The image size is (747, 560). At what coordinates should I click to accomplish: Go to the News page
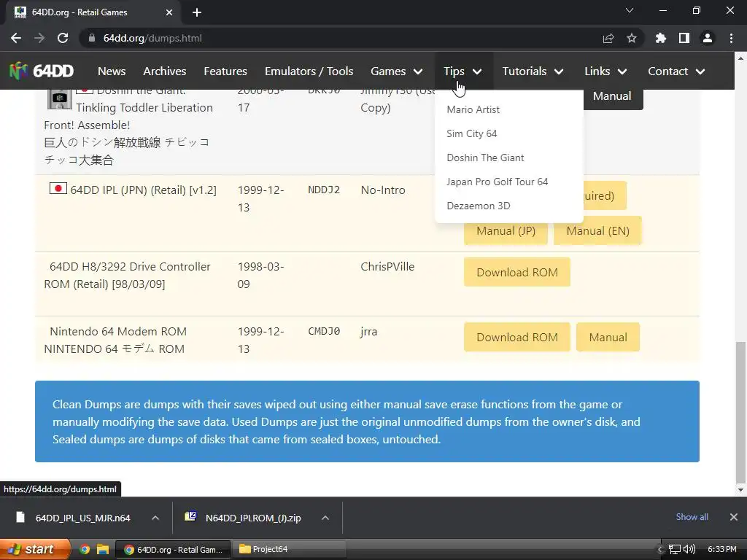coord(112,71)
